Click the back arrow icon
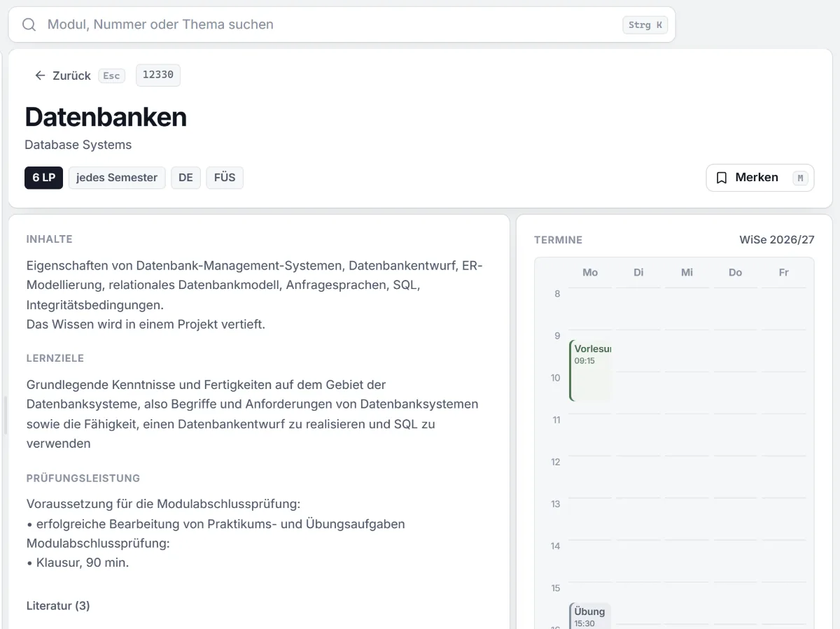This screenshot has height=629, width=840. pyautogui.click(x=40, y=76)
